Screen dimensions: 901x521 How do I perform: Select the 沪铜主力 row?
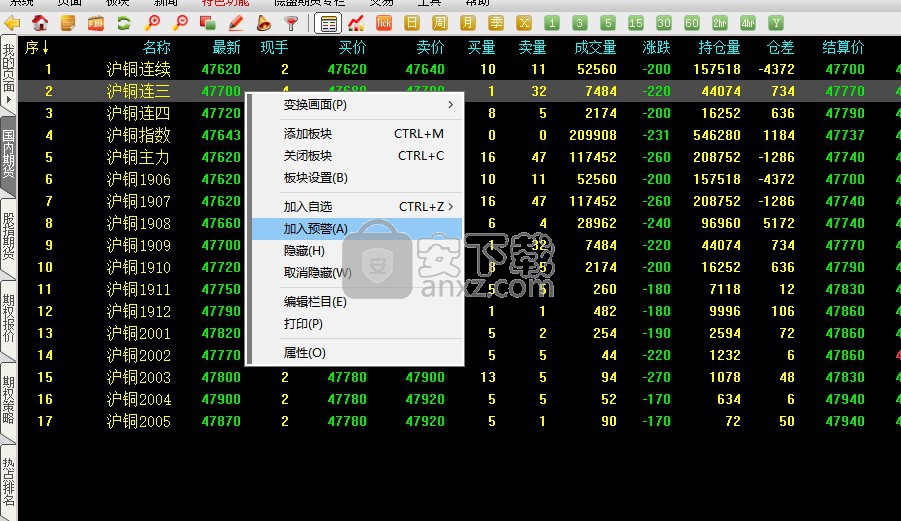coord(459,157)
